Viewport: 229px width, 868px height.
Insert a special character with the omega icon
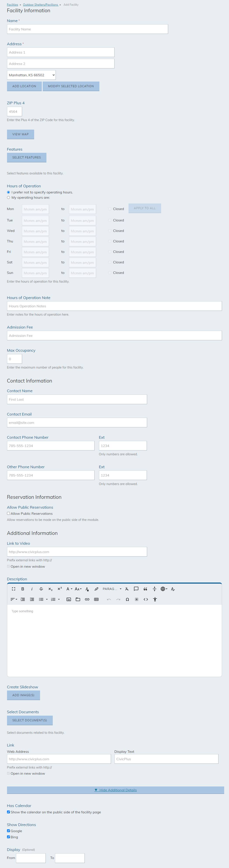pyautogui.click(x=127, y=599)
